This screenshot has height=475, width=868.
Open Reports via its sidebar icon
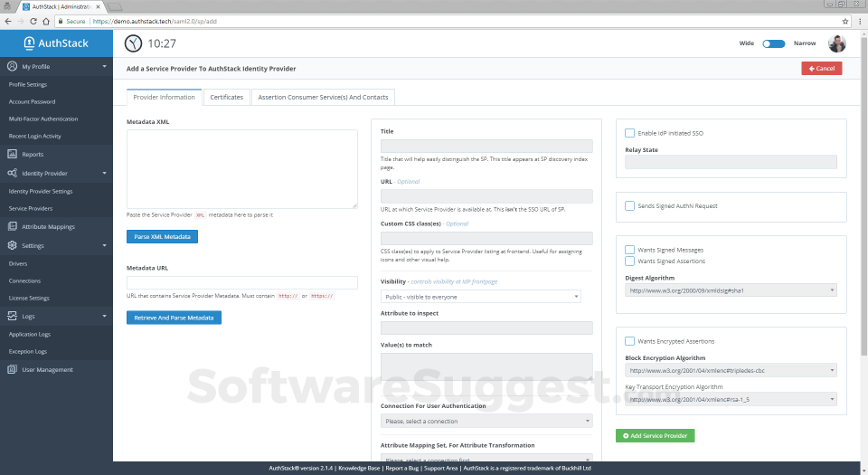[12, 154]
